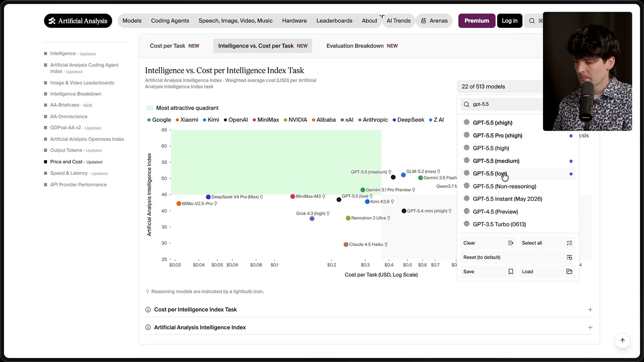The image size is (644, 362).
Task: Select GPT-5.5 Instant (May 2026) model
Action: coord(518,199)
